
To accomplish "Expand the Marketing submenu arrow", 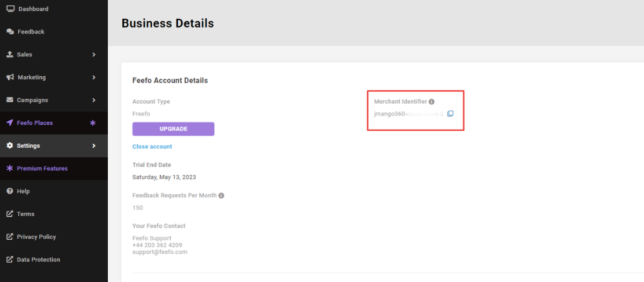I will coord(94,77).
